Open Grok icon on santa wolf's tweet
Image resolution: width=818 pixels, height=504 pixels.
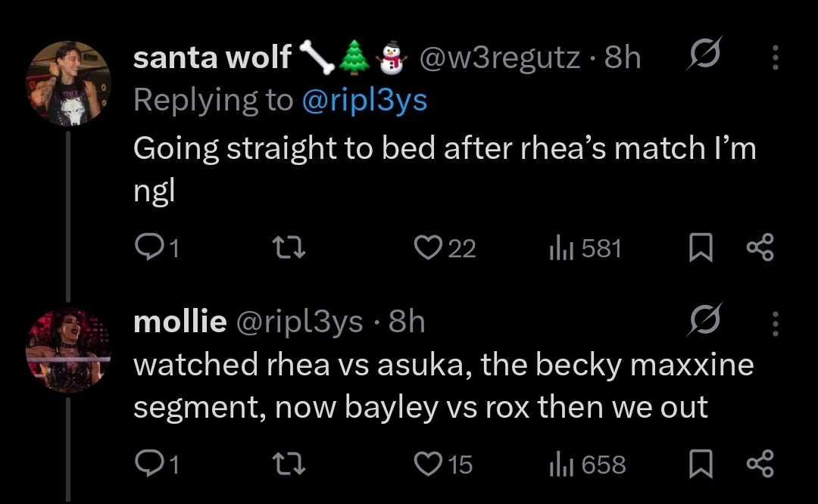point(703,58)
